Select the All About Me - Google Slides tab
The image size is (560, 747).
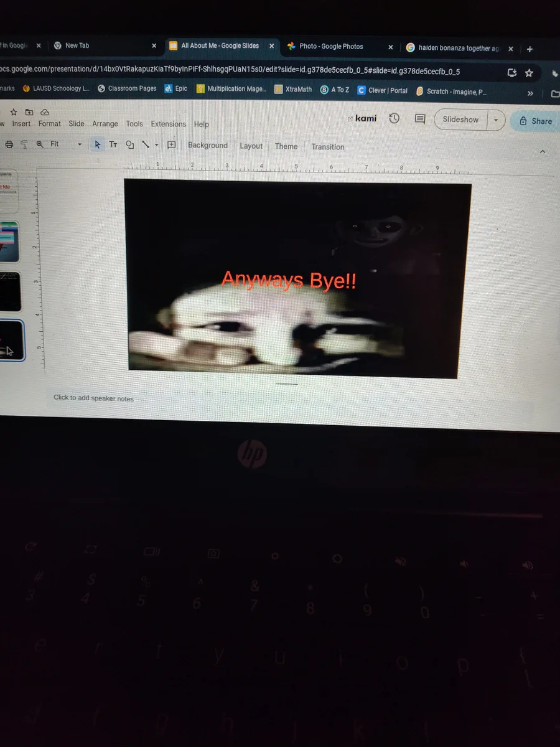pos(222,46)
